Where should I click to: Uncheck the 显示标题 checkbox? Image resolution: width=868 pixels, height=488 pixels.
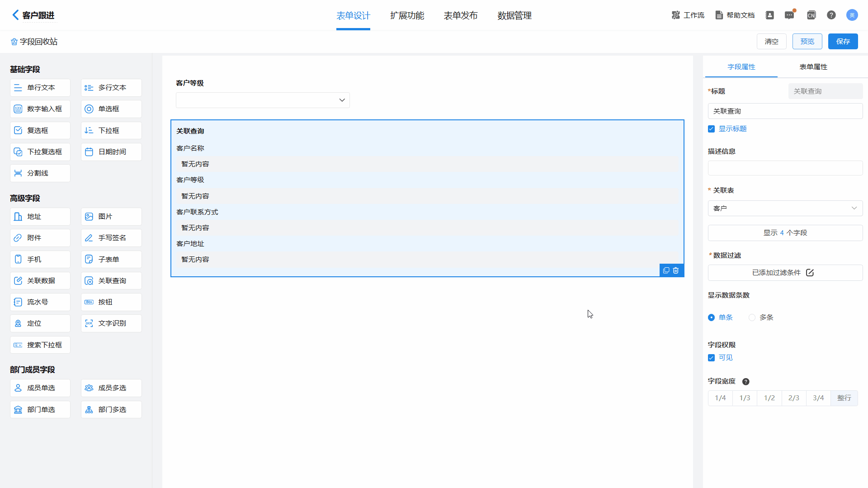click(x=712, y=129)
